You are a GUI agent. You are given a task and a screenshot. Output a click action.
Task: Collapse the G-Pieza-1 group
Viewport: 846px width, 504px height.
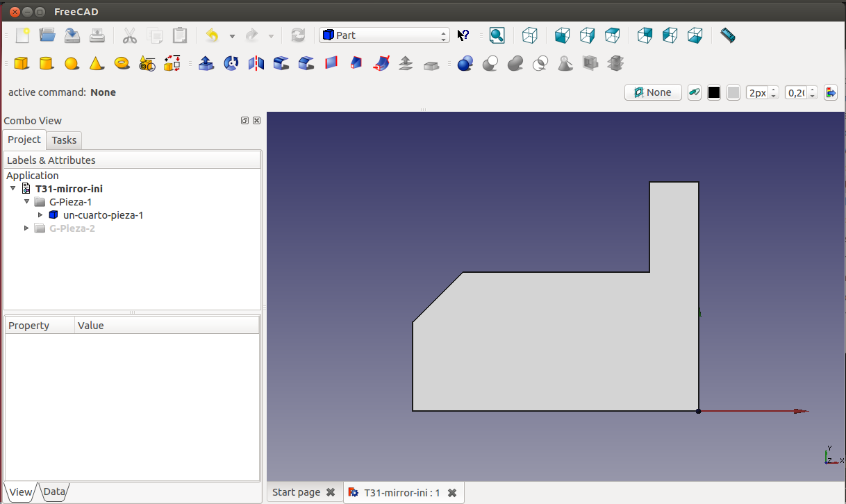pyautogui.click(x=27, y=202)
